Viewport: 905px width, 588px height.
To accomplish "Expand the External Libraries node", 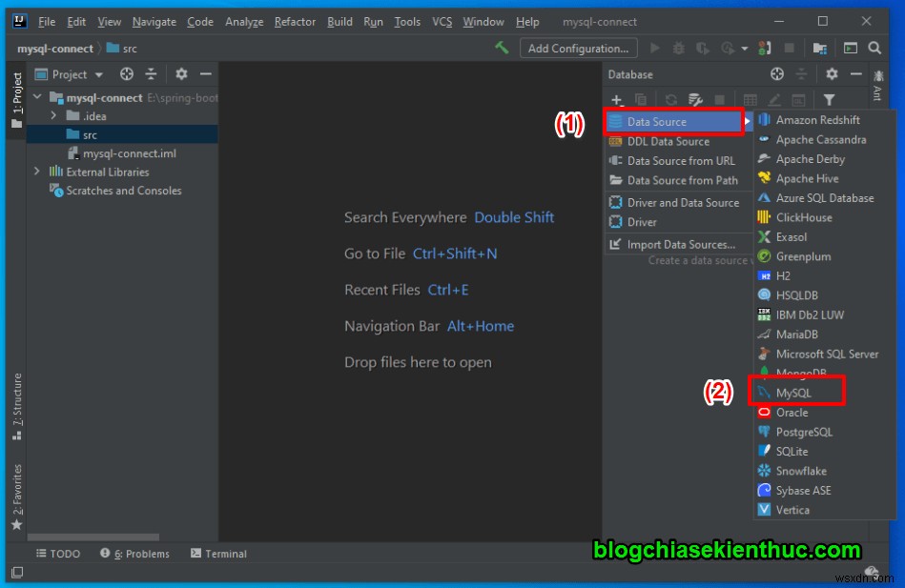I will coord(36,172).
